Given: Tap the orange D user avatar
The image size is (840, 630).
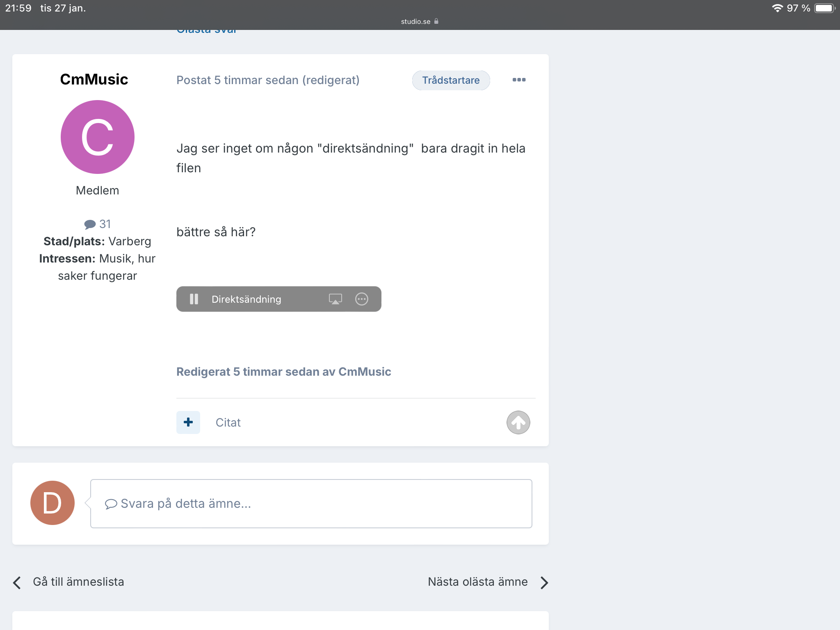Looking at the screenshot, I should coord(52,503).
